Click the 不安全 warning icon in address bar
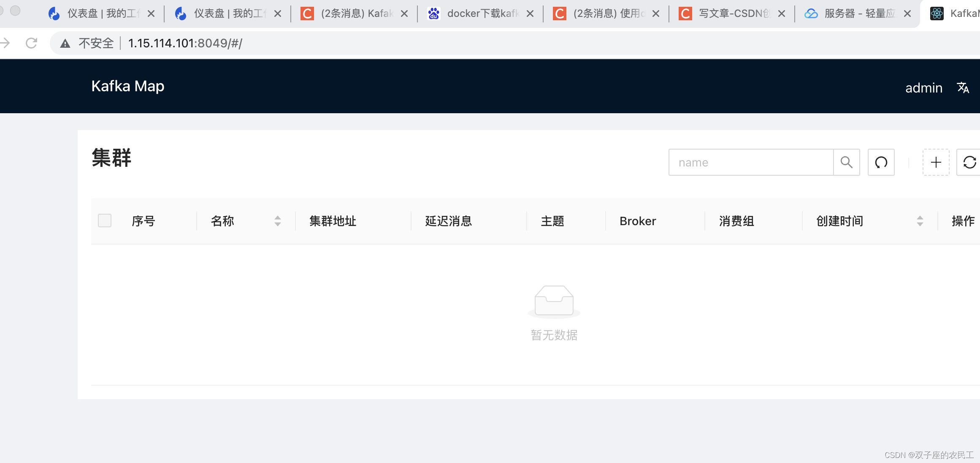 [65, 43]
